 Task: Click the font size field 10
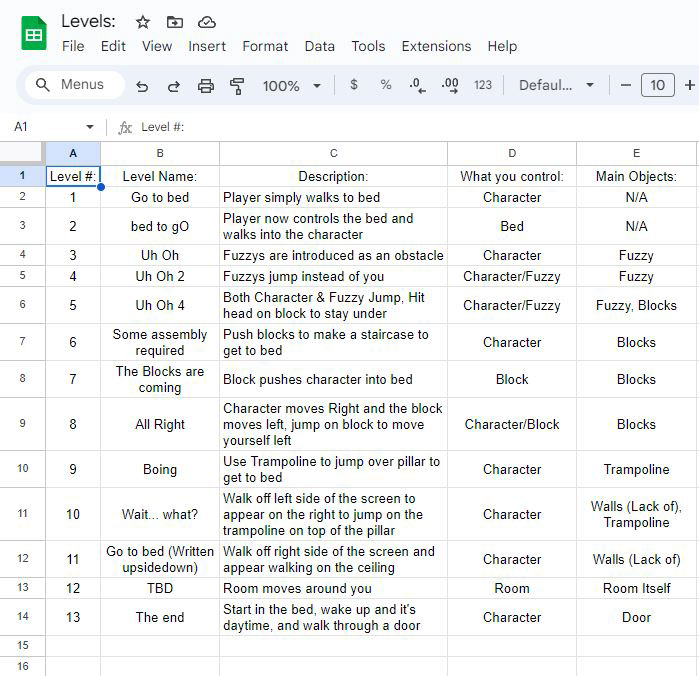point(658,85)
